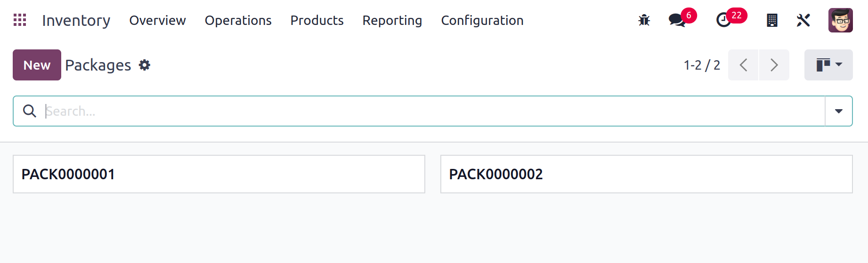Go to the next page of packages
Viewport: 868px width, 263px height.
[x=774, y=65]
